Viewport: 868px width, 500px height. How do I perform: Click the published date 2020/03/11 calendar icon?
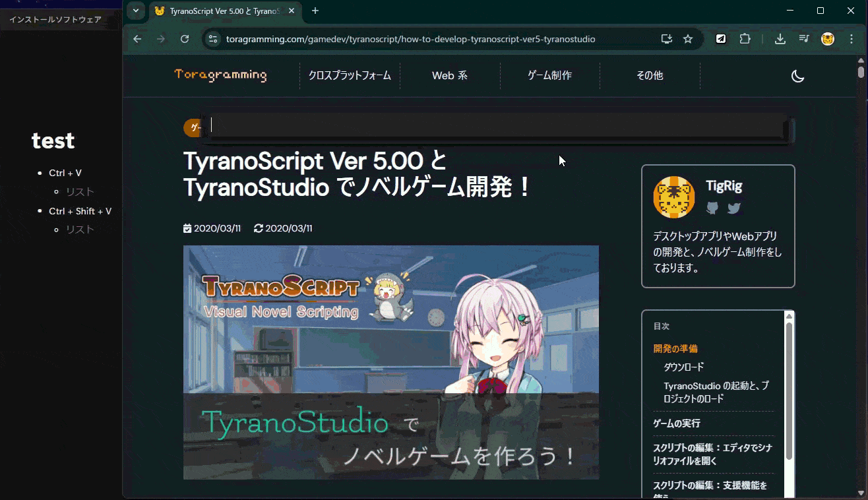(187, 228)
